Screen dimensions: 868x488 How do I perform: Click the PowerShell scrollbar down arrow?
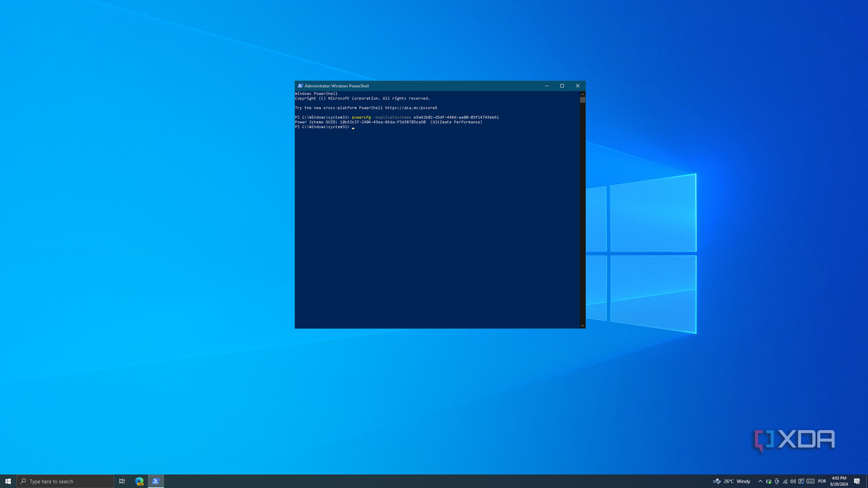coord(582,326)
